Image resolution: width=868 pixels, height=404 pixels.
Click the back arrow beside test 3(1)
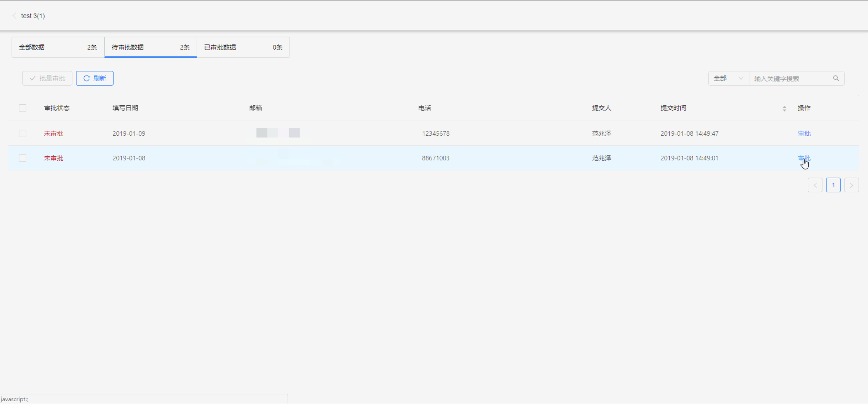14,16
